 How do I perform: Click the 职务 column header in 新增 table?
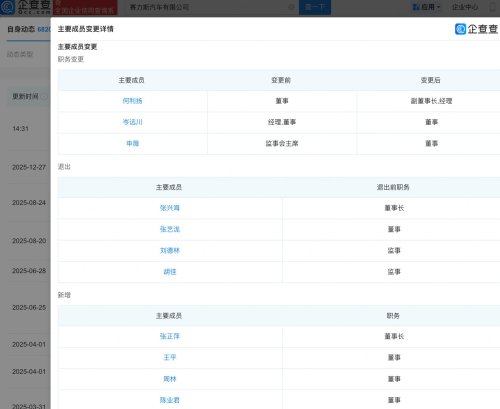(x=393, y=316)
